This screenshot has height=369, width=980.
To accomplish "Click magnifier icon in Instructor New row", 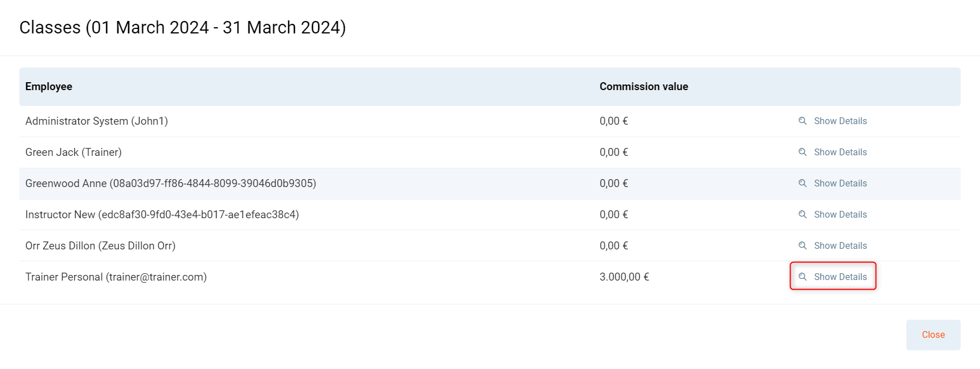I will click(802, 214).
